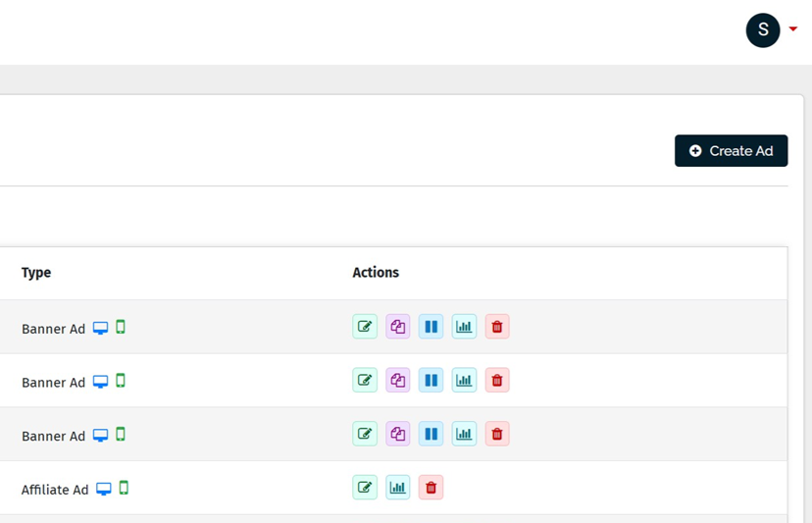Click the S user avatar
Screen dimensions: 812x523
pyautogui.click(x=763, y=30)
